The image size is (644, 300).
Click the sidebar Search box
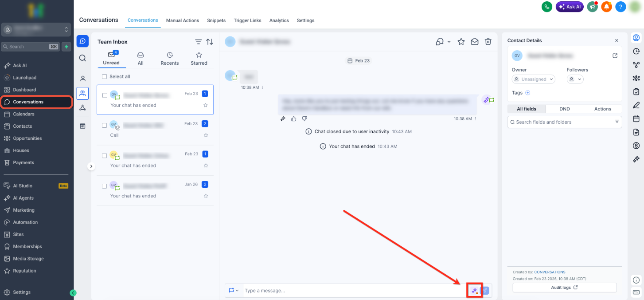click(30, 47)
